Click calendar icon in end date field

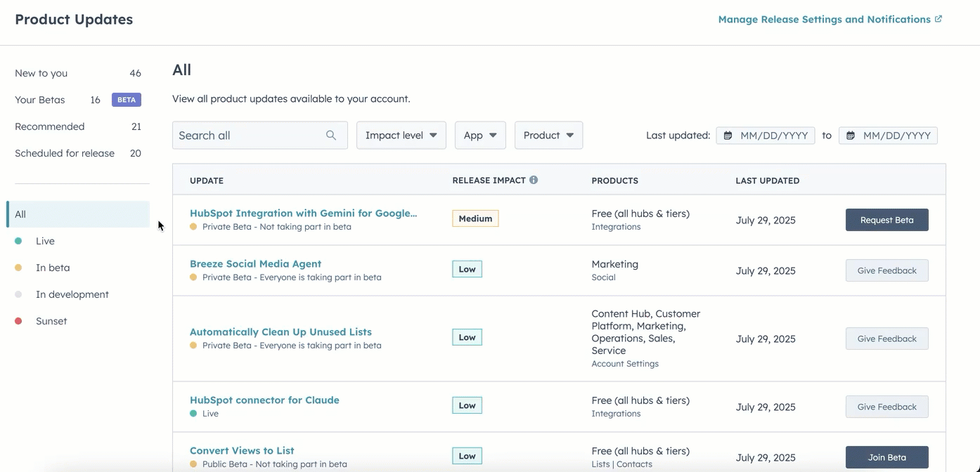click(x=851, y=136)
